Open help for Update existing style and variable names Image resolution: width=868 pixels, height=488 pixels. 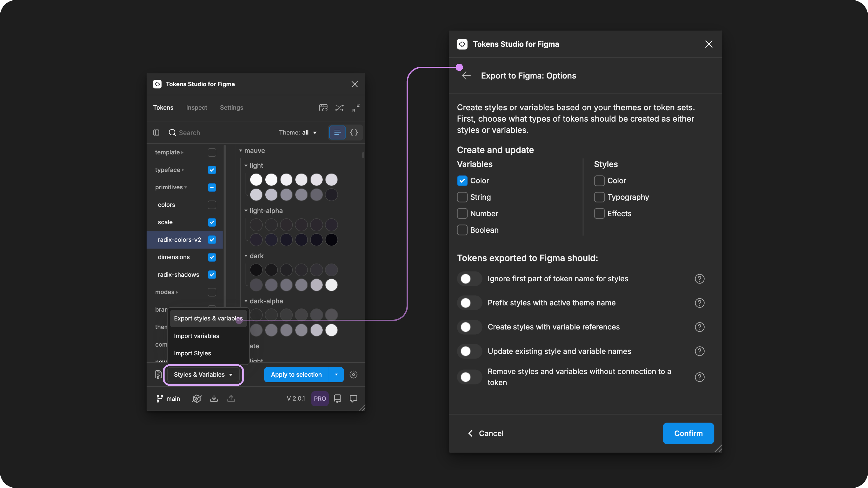(x=700, y=351)
